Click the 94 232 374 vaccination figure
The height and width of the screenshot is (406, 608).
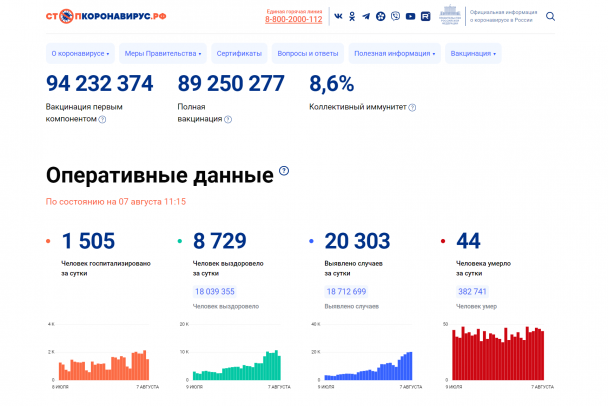[100, 83]
